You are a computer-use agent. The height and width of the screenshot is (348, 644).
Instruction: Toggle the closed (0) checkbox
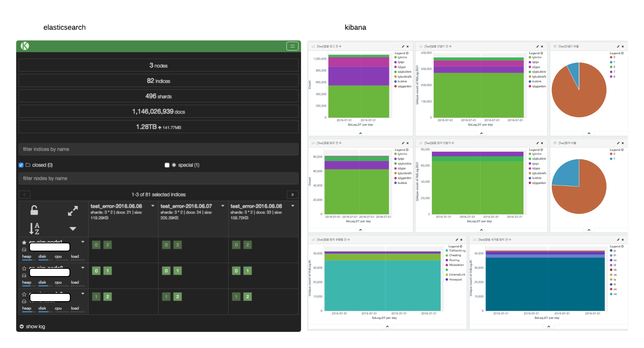pyautogui.click(x=21, y=165)
